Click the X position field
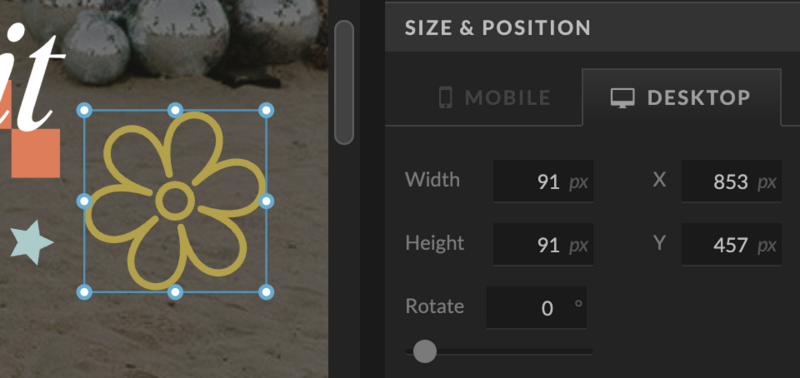 tap(731, 181)
